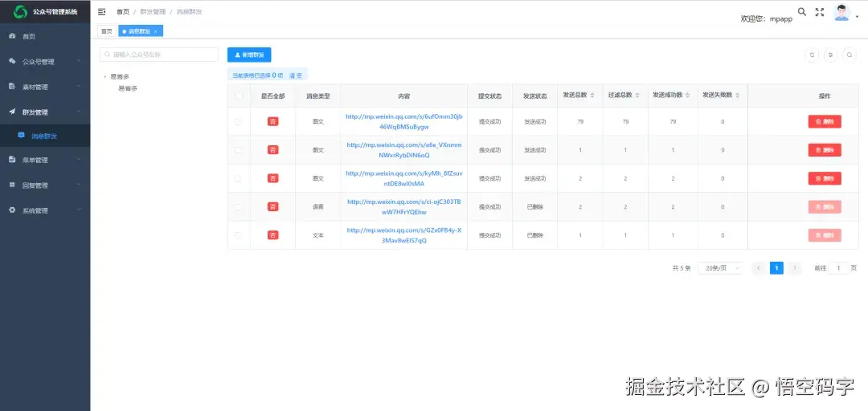Delete the row with 发送总数 79
Viewport: 868px width, 411px height.
pyautogui.click(x=825, y=122)
